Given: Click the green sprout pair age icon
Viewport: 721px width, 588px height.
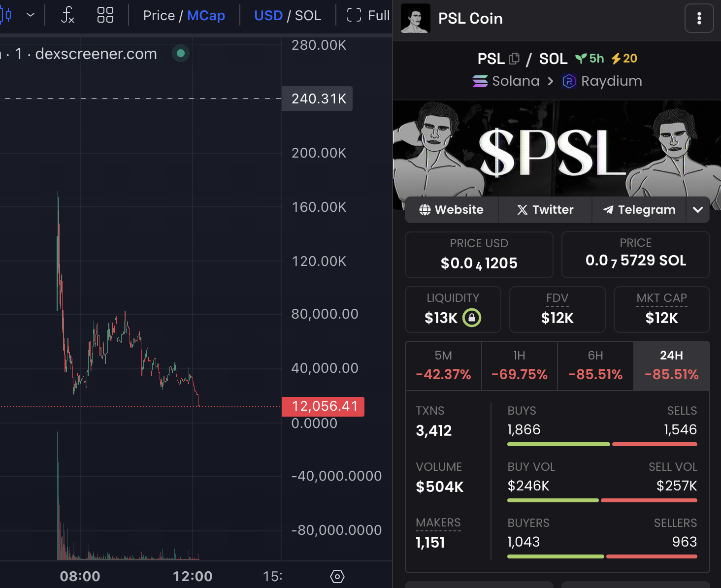Looking at the screenshot, I should pyautogui.click(x=582, y=59).
